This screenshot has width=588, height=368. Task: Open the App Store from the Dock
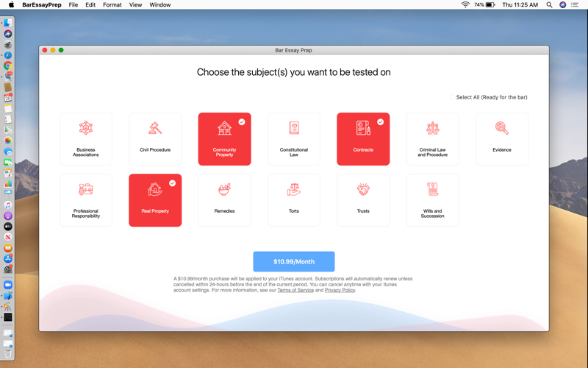coord(8,258)
